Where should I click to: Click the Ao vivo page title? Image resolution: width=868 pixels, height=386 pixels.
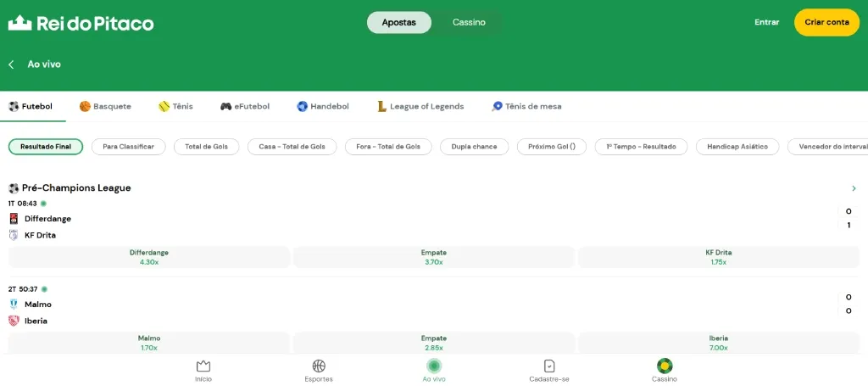pyautogui.click(x=44, y=64)
